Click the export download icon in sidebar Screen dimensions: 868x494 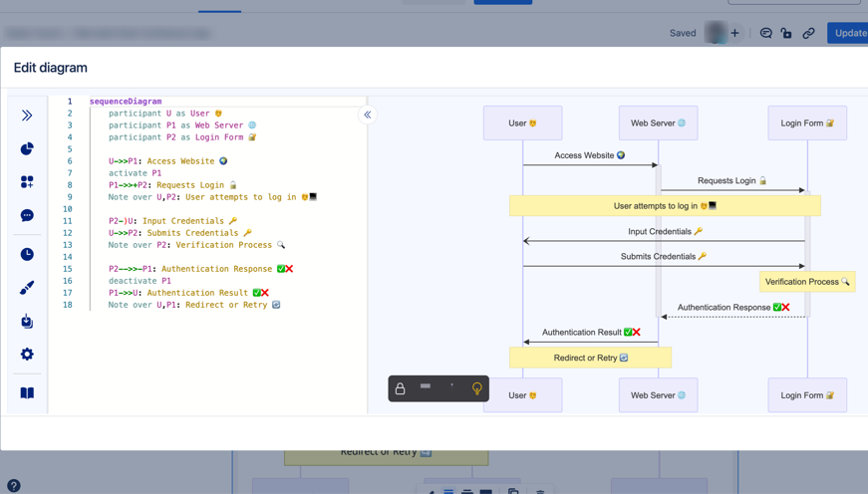click(x=27, y=322)
